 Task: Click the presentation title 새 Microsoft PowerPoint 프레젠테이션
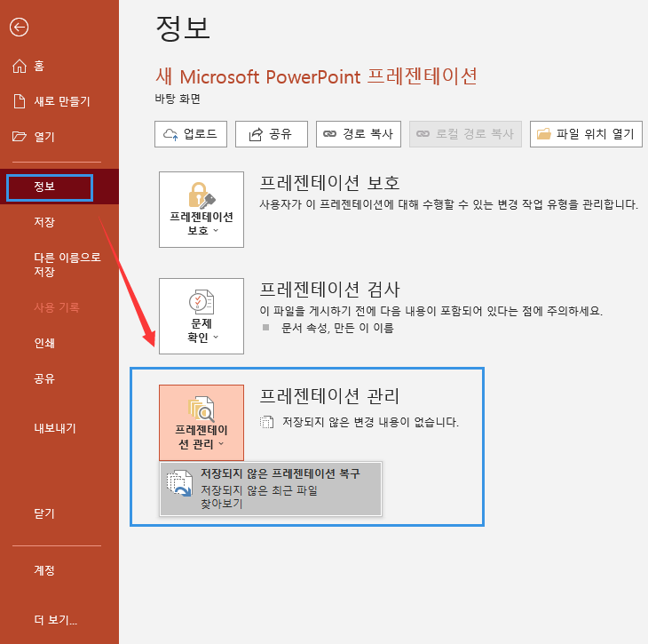pyautogui.click(x=317, y=76)
